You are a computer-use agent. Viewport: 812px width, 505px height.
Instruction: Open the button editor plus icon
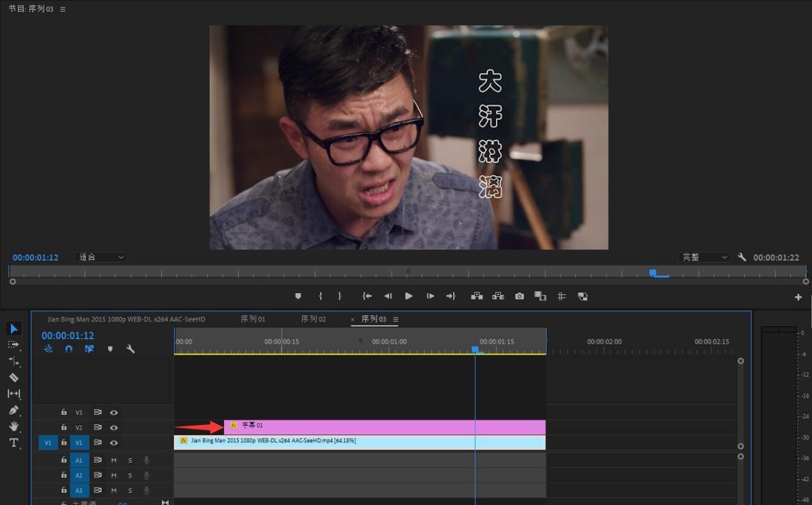click(798, 297)
